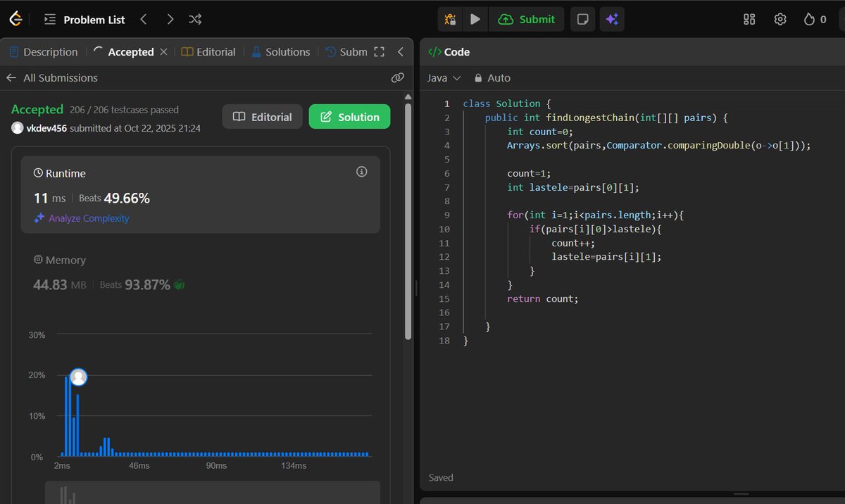845x504 pixels.
Task: Click the 'int lastele=pairs[0][1];' code line
Action: point(572,187)
